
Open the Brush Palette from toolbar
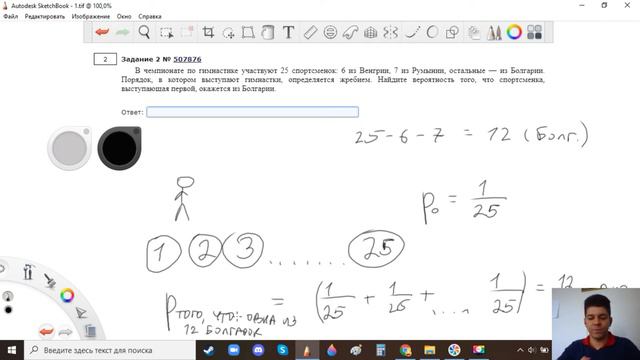pyautogui.click(x=494, y=32)
